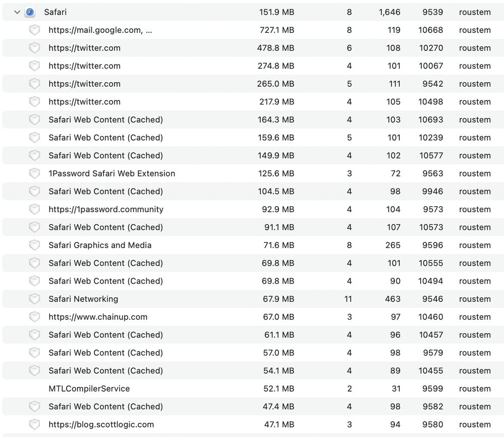Click shield icon beside https://1password.community
Viewport: 504px width, 437px height.
pyautogui.click(x=34, y=209)
